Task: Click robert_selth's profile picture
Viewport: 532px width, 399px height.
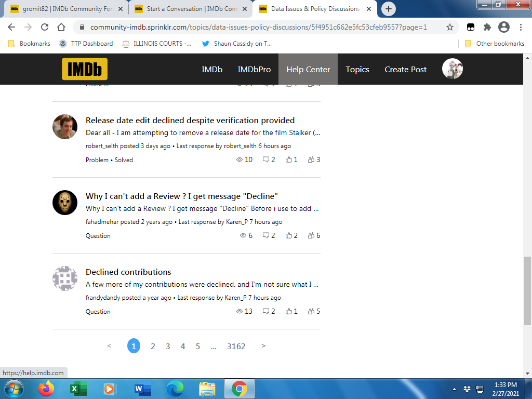Action: 65,127
